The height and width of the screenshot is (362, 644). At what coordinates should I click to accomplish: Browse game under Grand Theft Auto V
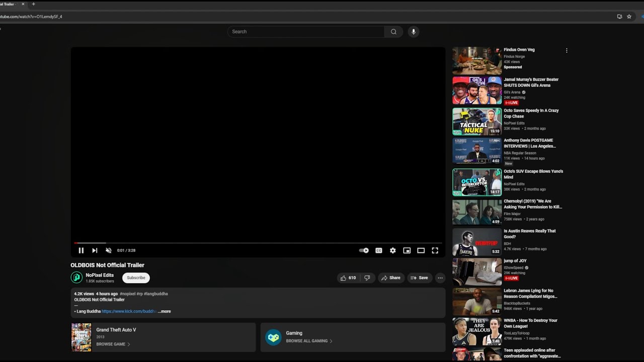tap(113, 344)
